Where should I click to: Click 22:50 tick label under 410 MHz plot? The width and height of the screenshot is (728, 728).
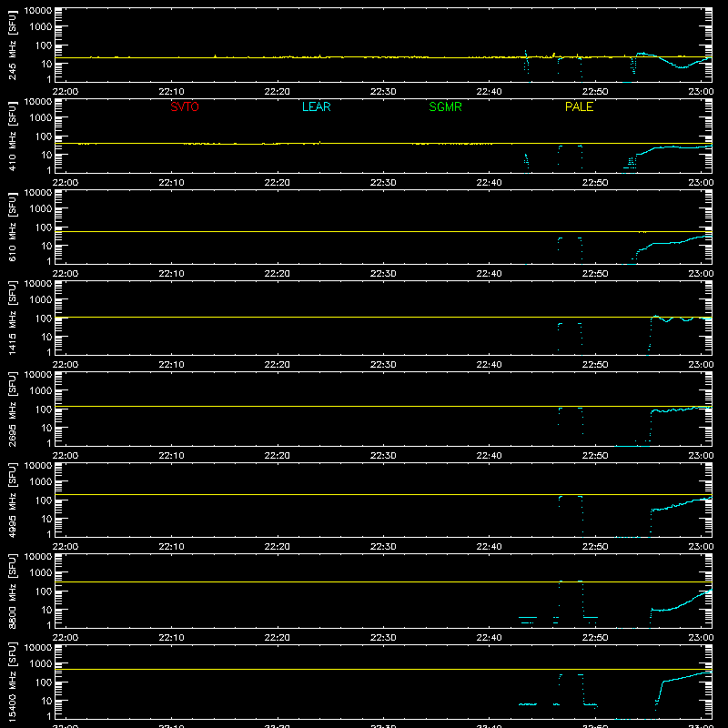pyautogui.click(x=595, y=183)
